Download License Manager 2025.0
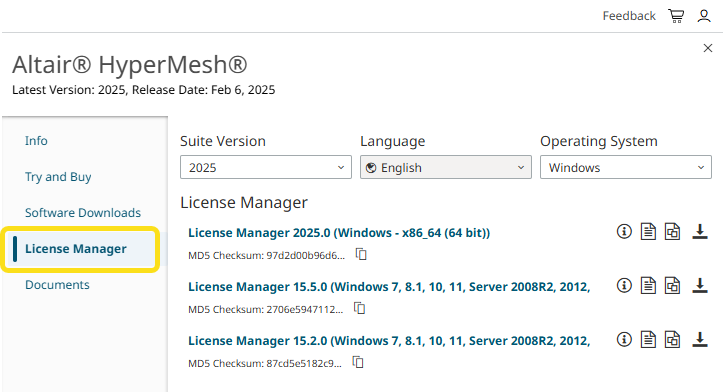723x392 pixels. 700,232
